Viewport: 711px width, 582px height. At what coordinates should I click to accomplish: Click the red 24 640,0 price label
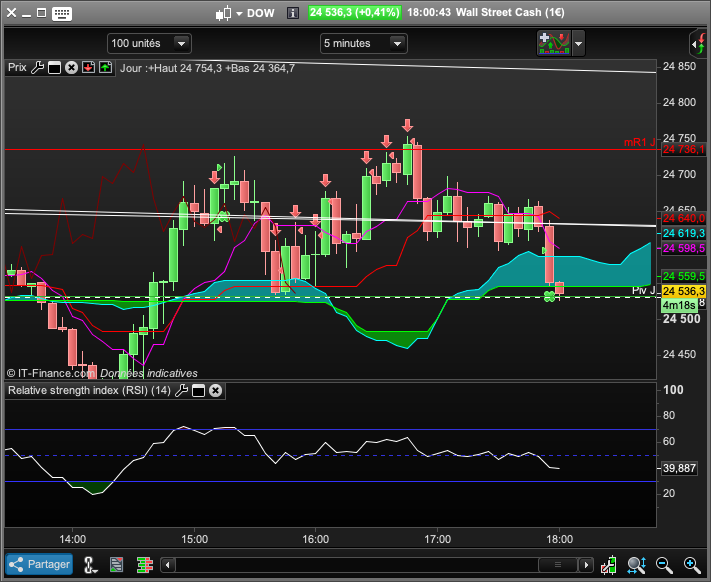[x=683, y=218]
